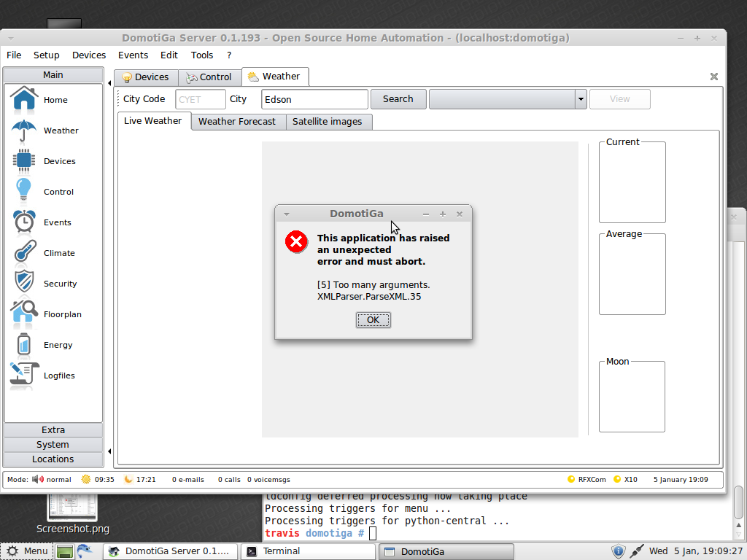Click the sunrise sun icon in status bar
This screenshot has height=560, width=747.
click(86, 480)
